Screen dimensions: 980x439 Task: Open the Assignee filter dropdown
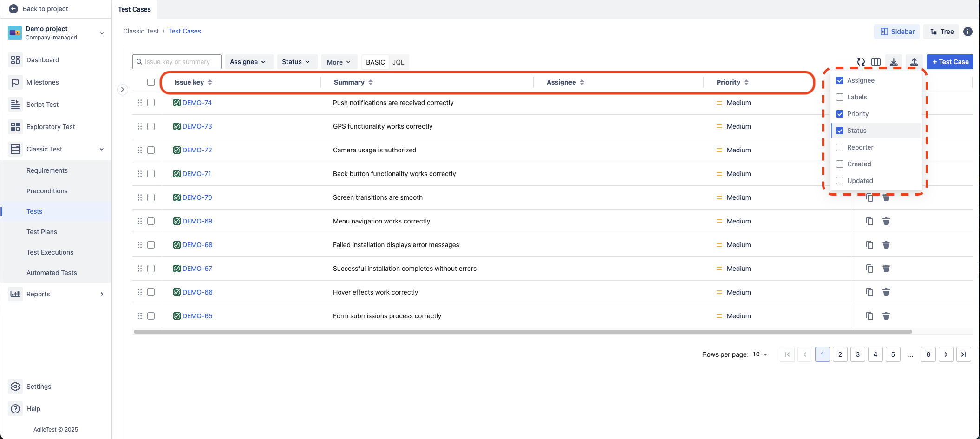pyautogui.click(x=248, y=62)
